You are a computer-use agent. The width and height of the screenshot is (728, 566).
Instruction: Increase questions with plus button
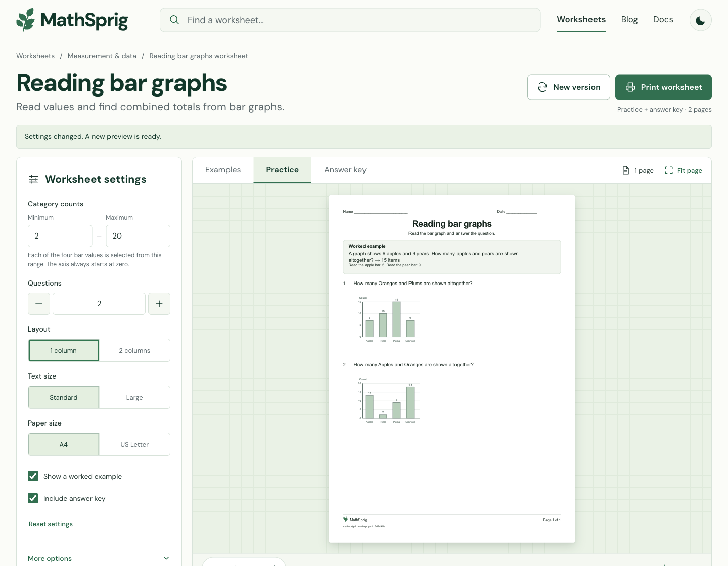(x=159, y=304)
